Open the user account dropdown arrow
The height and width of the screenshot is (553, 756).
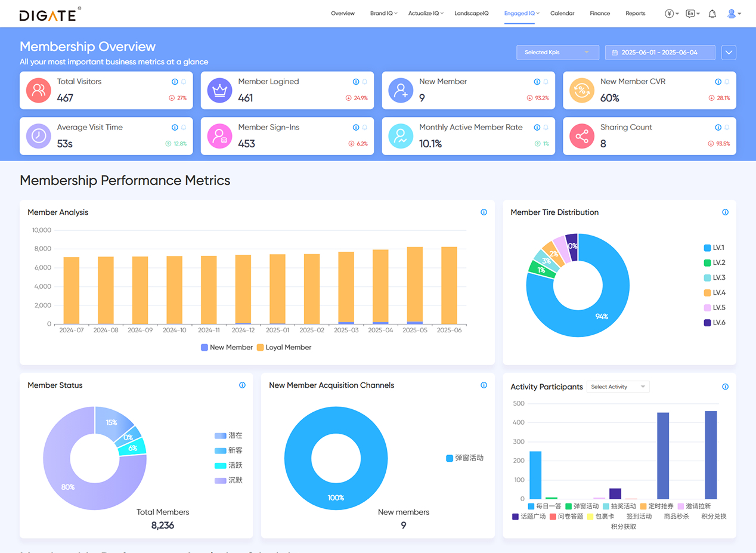click(x=739, y=14)
